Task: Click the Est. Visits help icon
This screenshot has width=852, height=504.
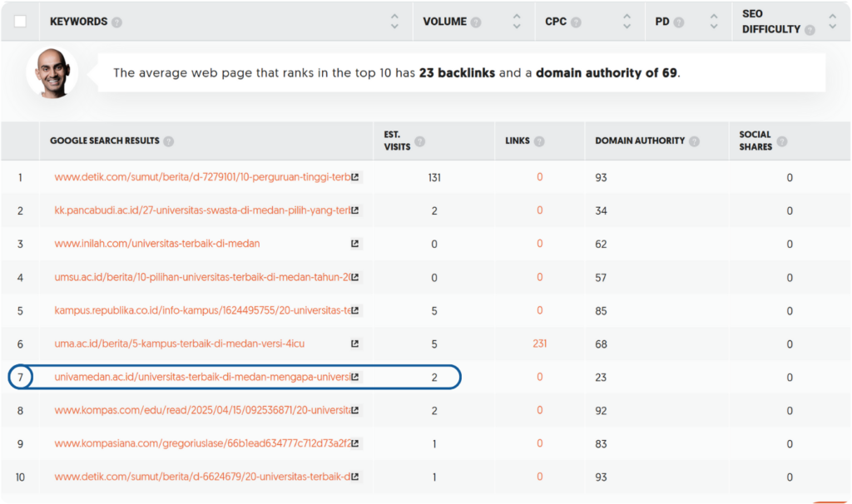Action: [x=419, y=141]
